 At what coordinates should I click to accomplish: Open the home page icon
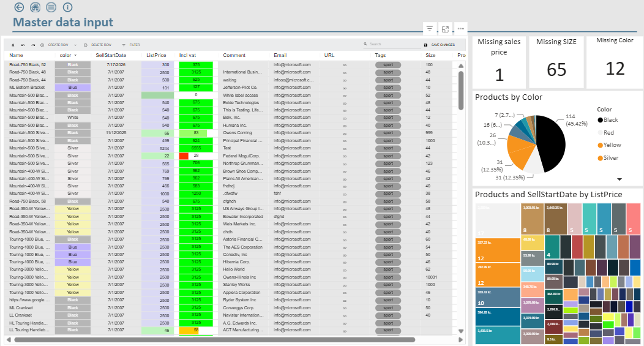pyautogui.click(x=36, y=7)
